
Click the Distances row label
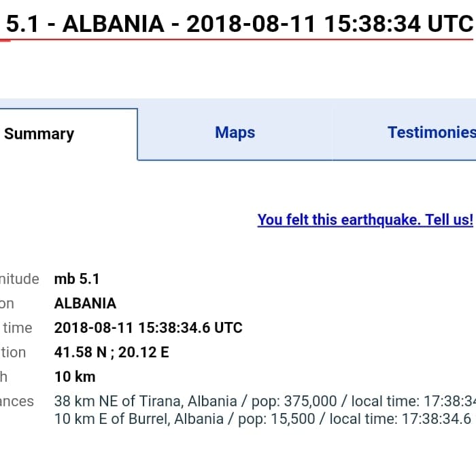point(16,401)
